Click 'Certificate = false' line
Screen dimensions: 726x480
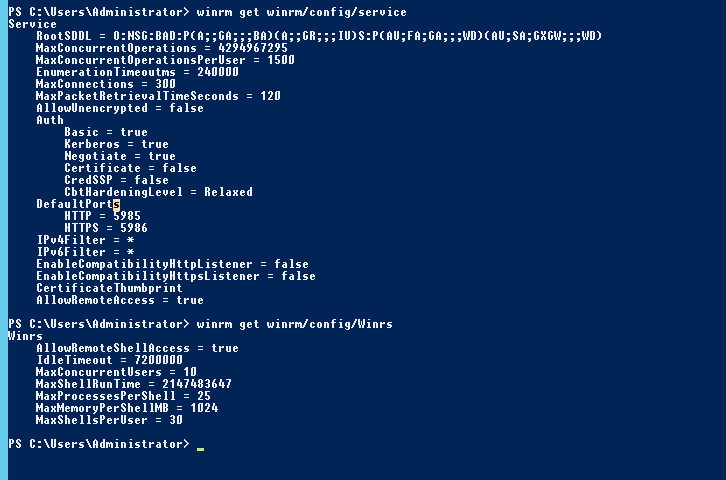(x=130, y=168)
